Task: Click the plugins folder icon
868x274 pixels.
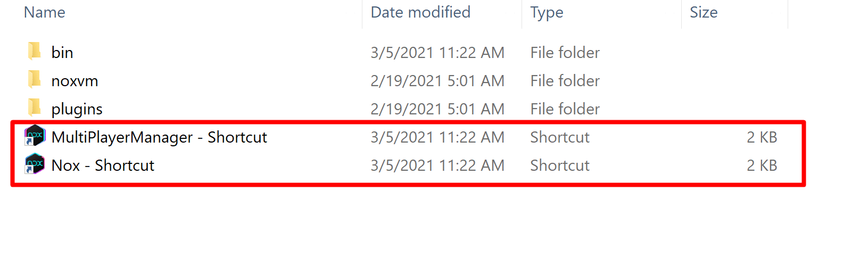Action: pyautogui.click(x=35, y=108)
